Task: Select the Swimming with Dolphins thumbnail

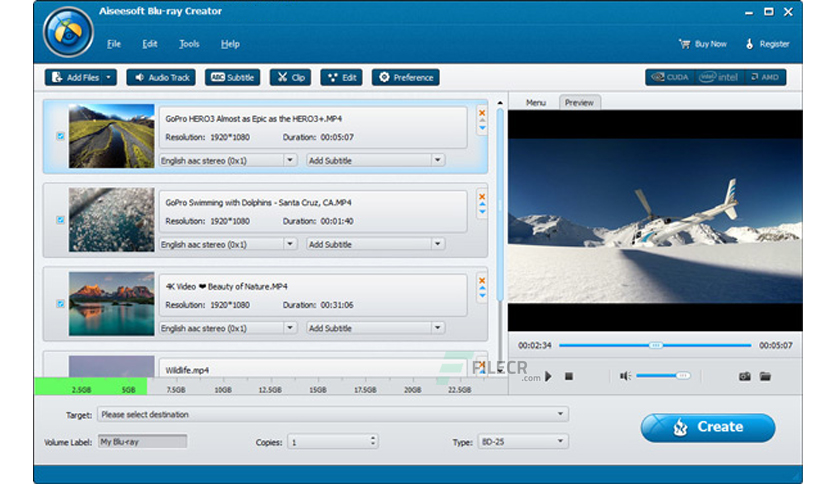Action: (111, 220)
